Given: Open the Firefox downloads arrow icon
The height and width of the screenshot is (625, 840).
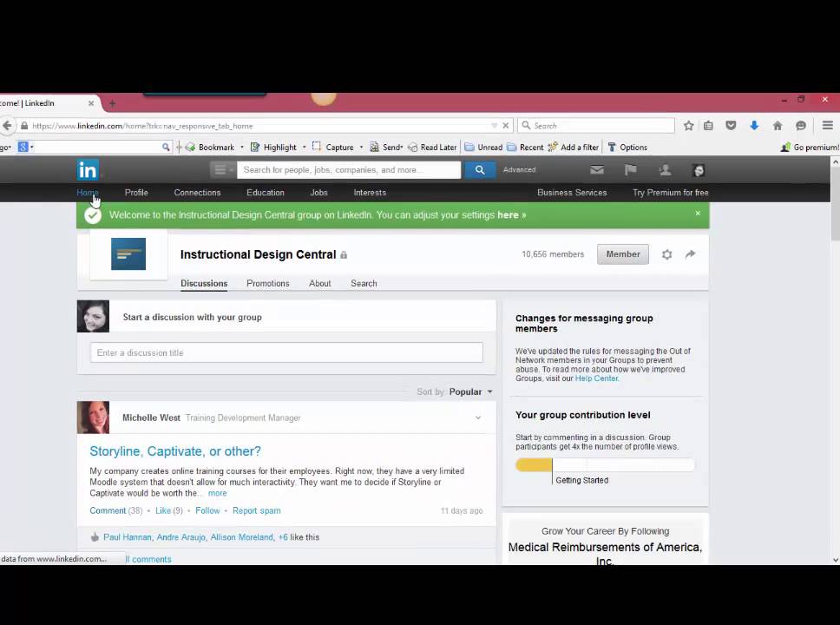Looking at the screenshot, I should tap(754, 125).
